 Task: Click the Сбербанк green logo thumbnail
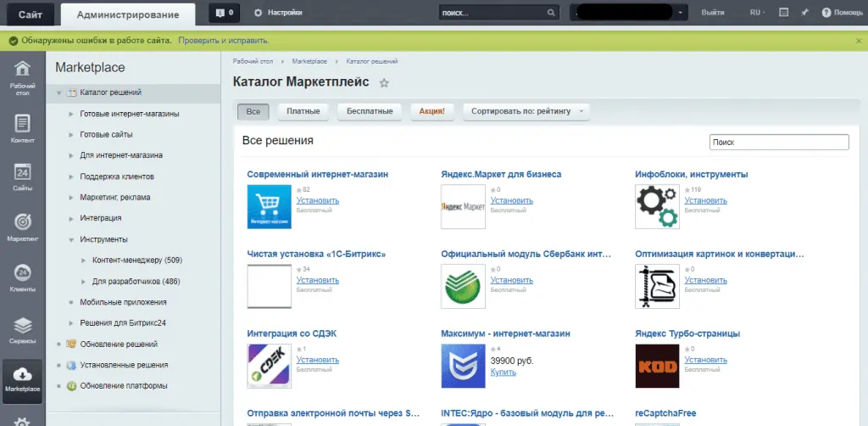(x=464, y=286)
